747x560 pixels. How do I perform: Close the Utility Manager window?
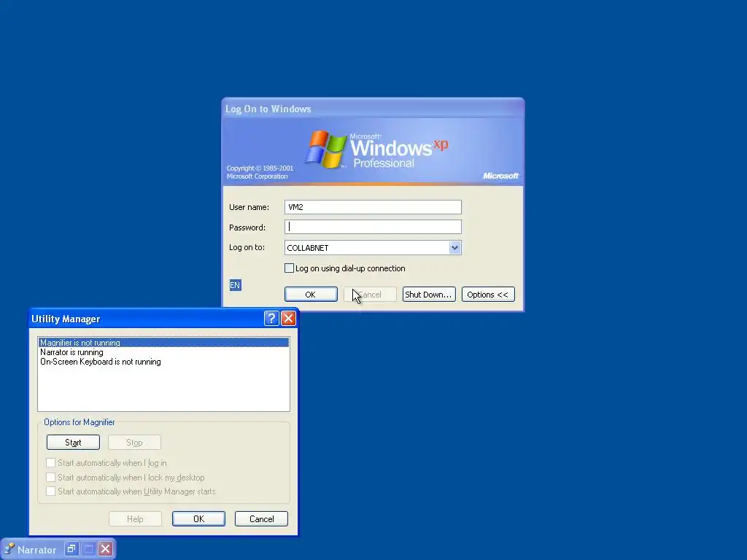click(288, 318)
